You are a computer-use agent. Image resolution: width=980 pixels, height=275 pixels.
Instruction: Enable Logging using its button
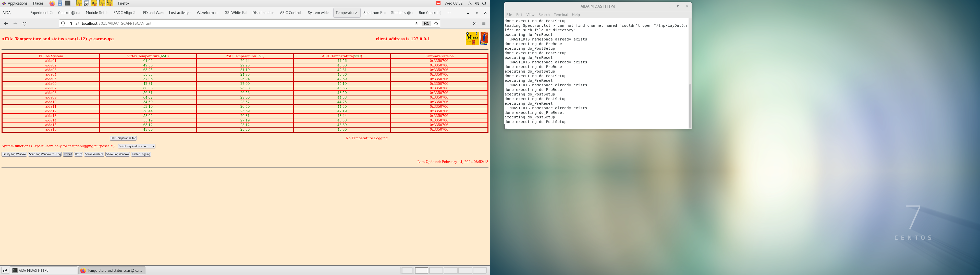(141, 154)
